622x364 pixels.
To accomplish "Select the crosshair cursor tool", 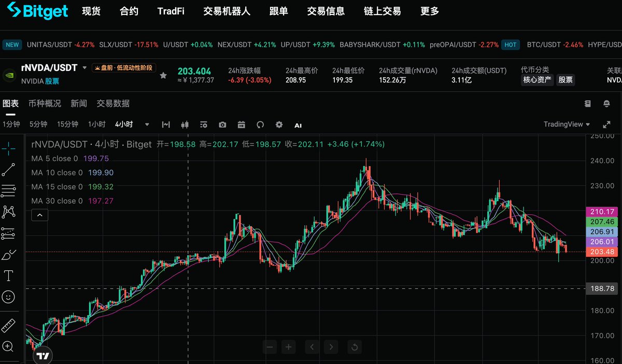I will tap(8, 148).
